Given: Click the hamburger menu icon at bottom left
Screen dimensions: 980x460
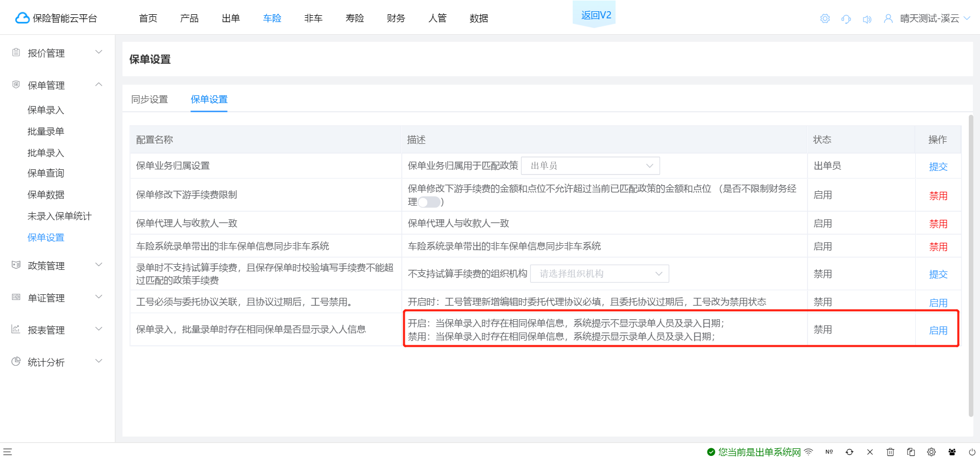Looking at the screenshot, I should pyautogui.click(x=8, y=452).
